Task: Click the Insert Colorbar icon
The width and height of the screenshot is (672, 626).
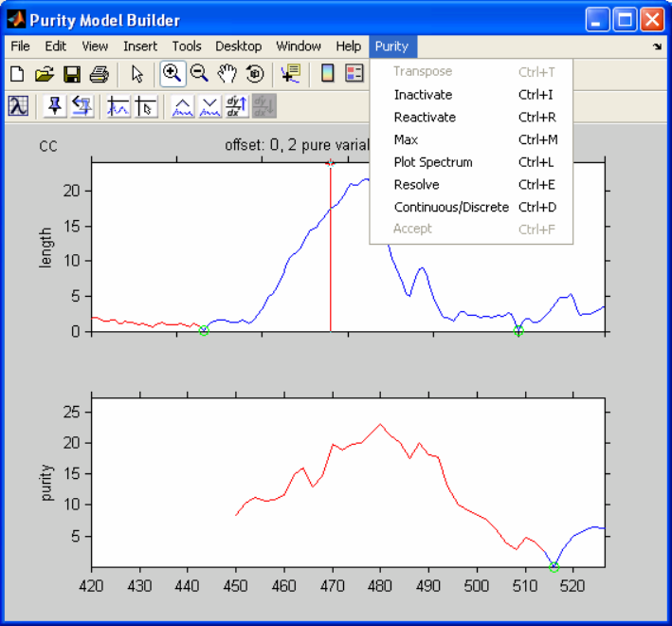Action: point(328,74)
